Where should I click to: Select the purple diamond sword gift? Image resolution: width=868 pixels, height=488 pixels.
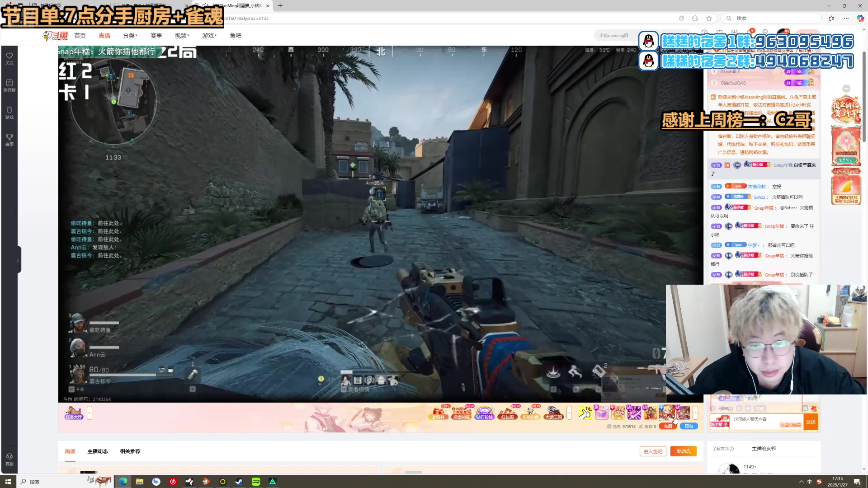(x=634, y=413)
